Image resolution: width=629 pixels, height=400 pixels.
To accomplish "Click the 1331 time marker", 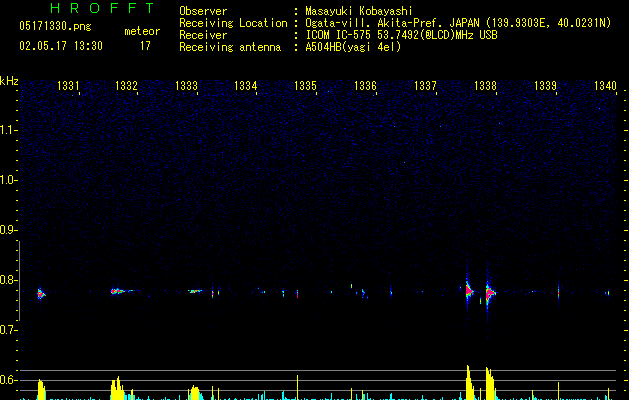I will 68,86.
